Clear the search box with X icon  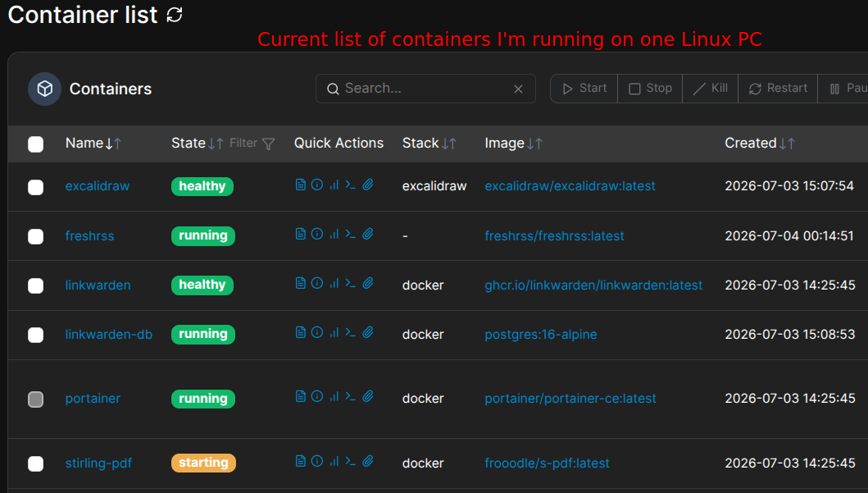point(518,89)
